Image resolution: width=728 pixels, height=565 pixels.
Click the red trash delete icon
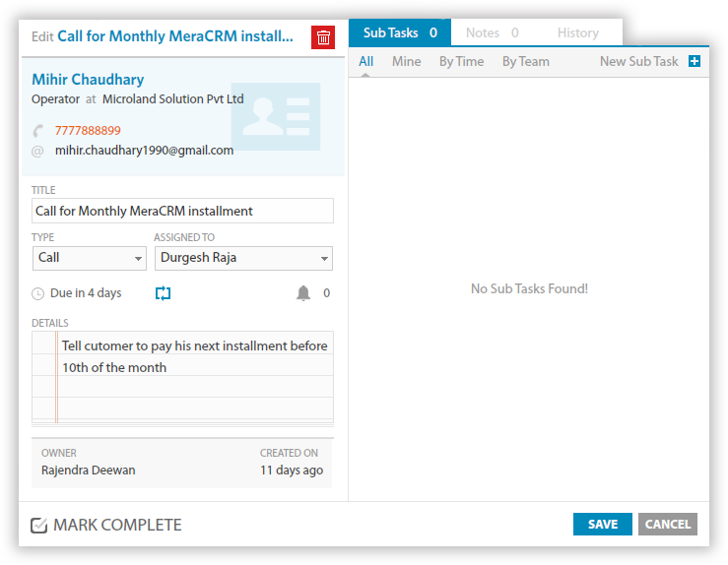coord(323,37)
